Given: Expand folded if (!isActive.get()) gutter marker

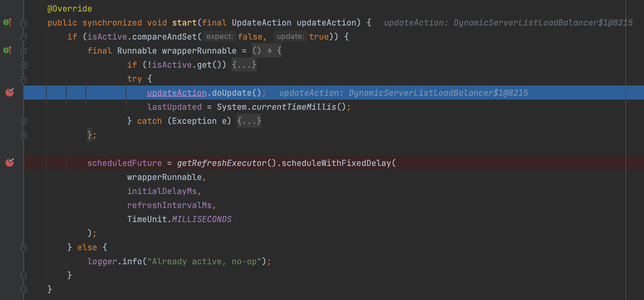Looking at the screenshot, I should [23, 65].
